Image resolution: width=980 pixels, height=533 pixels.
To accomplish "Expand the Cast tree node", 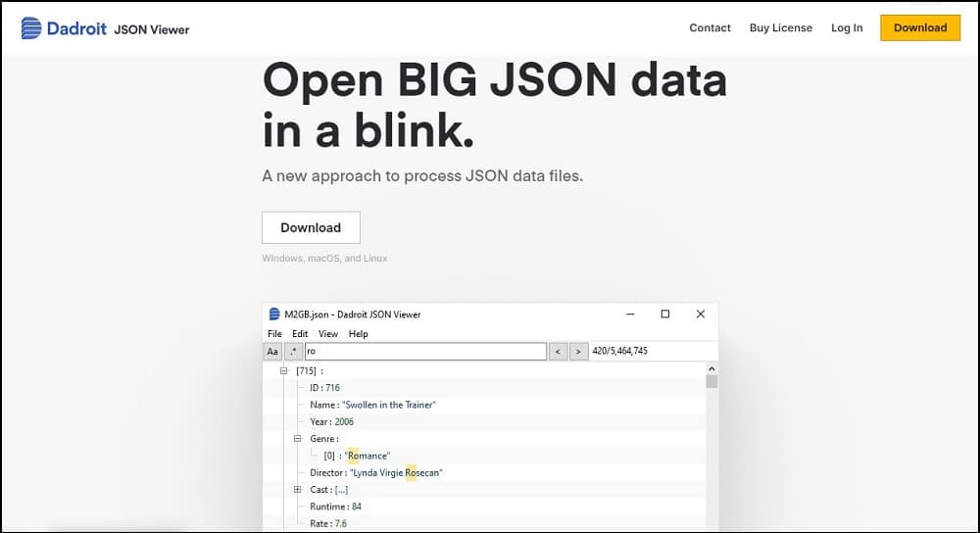I will 298,489.
